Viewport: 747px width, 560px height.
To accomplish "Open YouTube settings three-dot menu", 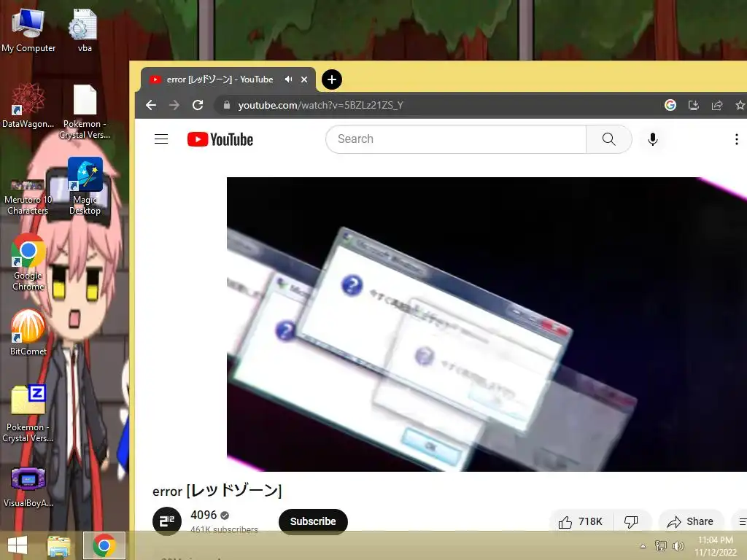I will pos(737,139).
